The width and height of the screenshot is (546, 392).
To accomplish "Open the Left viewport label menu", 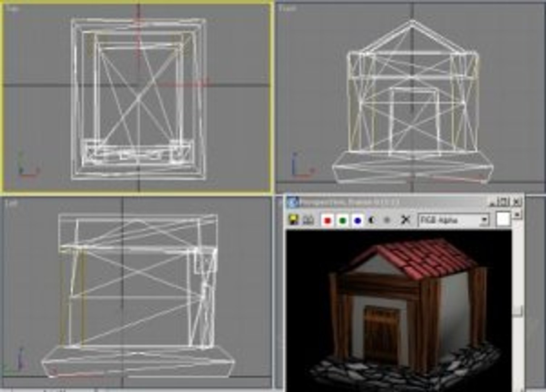I will tap(11, 204).
